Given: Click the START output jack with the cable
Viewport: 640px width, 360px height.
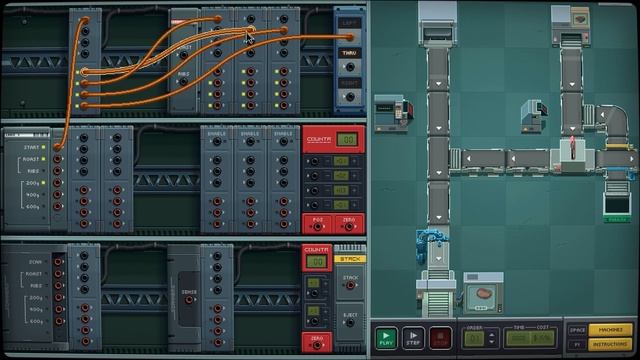Looking at the screenshot, I should point(58,147).
